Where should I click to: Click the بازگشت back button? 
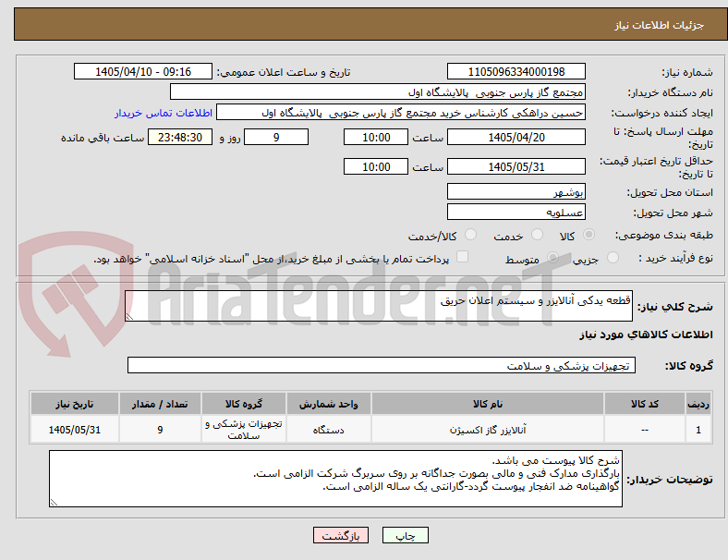pos(341,535)
